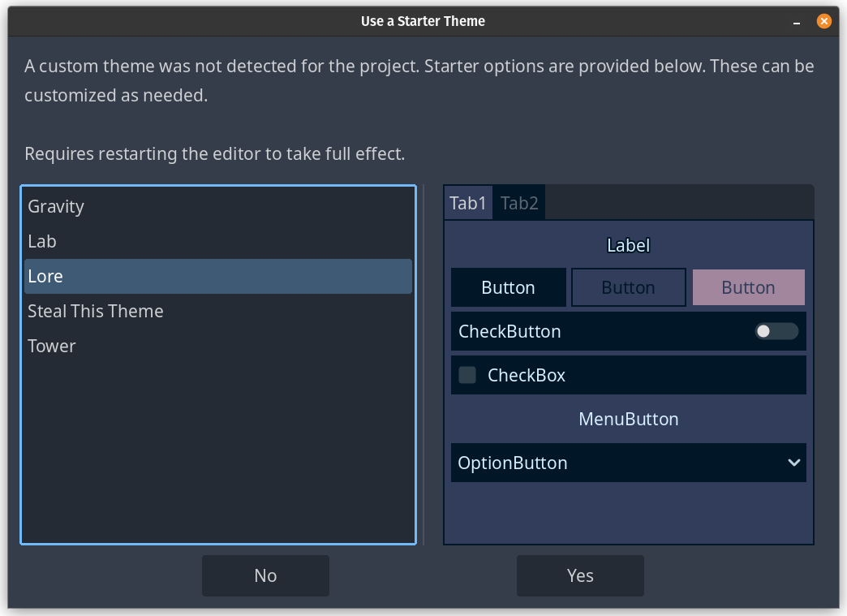Click the outlined middle preview Button
This screenshot has width=847, height=616.
(x=628, y=288)
